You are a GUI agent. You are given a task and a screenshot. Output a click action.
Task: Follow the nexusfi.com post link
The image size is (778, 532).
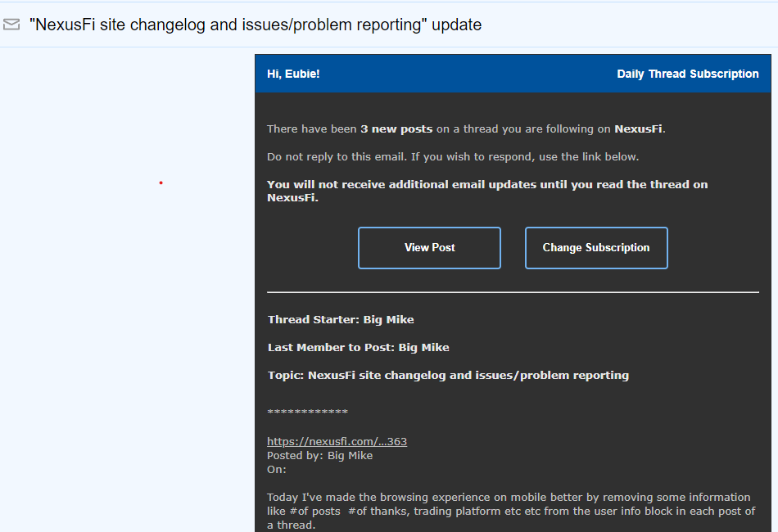pyautogui.click(x=337, y=441)
